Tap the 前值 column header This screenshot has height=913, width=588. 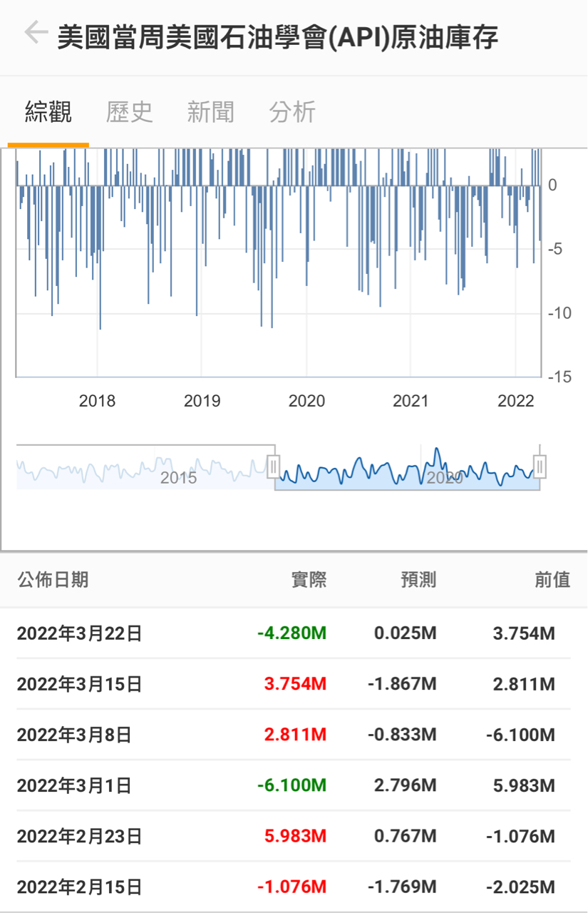552,580
